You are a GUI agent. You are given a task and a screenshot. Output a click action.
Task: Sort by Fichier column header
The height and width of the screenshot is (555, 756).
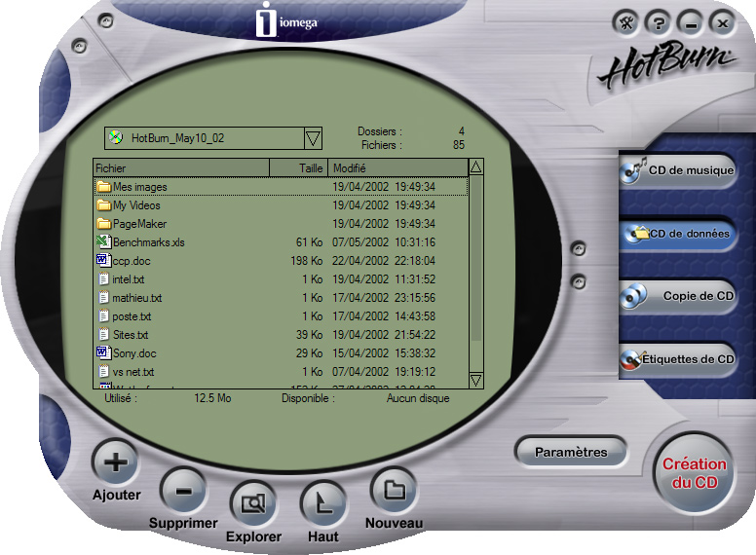point(181,168)
